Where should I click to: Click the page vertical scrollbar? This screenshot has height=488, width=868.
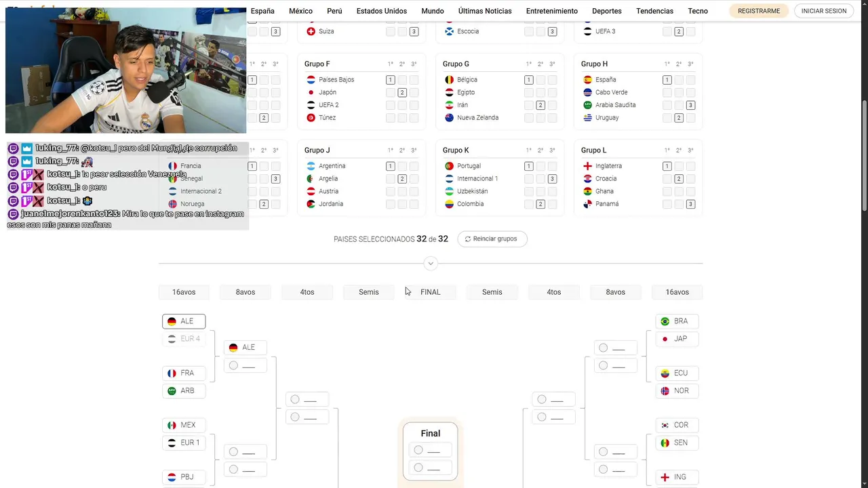[x=864, y=156]
